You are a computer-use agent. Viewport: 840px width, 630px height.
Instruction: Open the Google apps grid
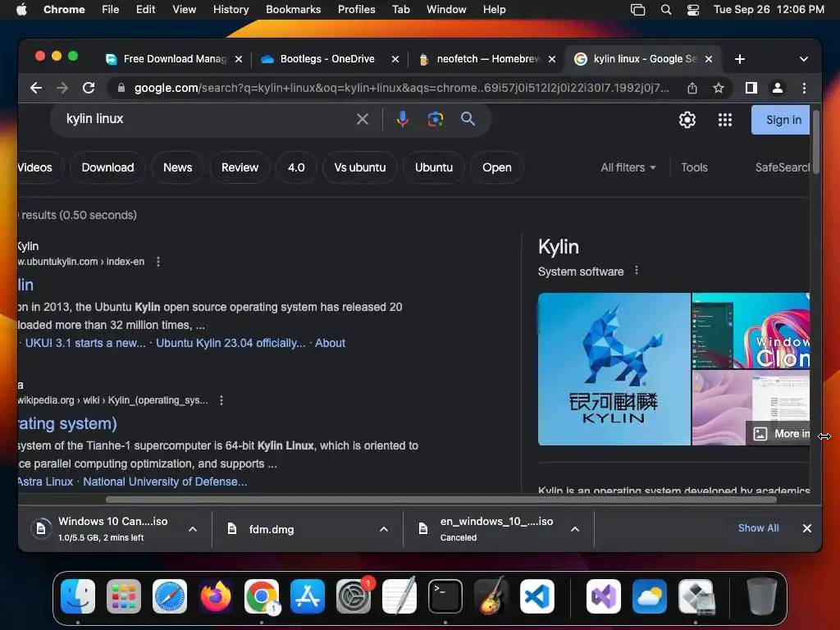click(725, 120)
